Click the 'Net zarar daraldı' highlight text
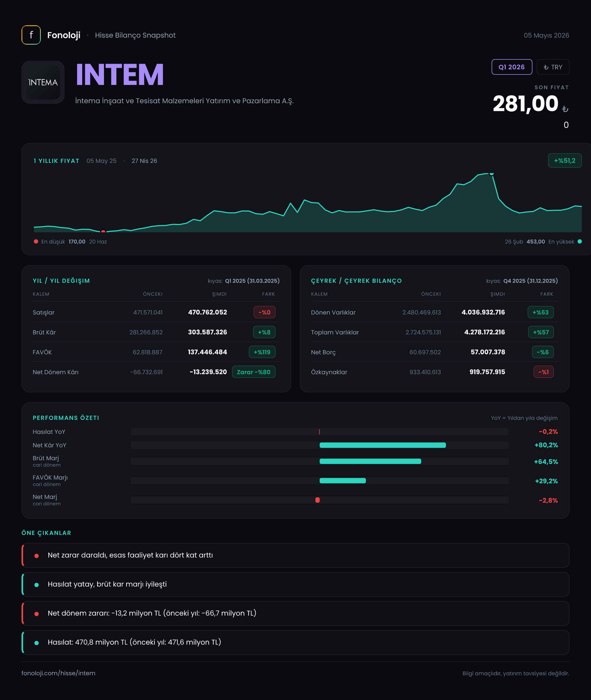591x700 pixels. pyautogui.click(x=130, y=555)
